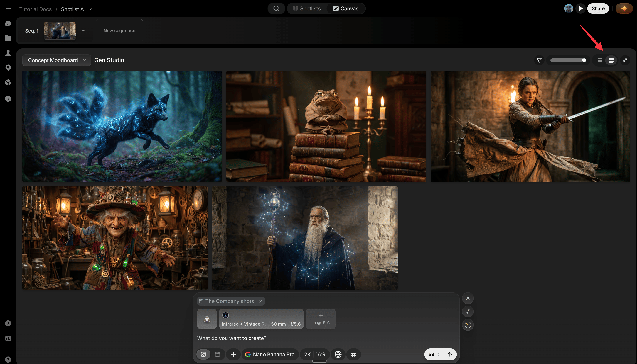637x364 pixels.
Task: Open the sword-wielding woman image
Action: pos(530,126)
